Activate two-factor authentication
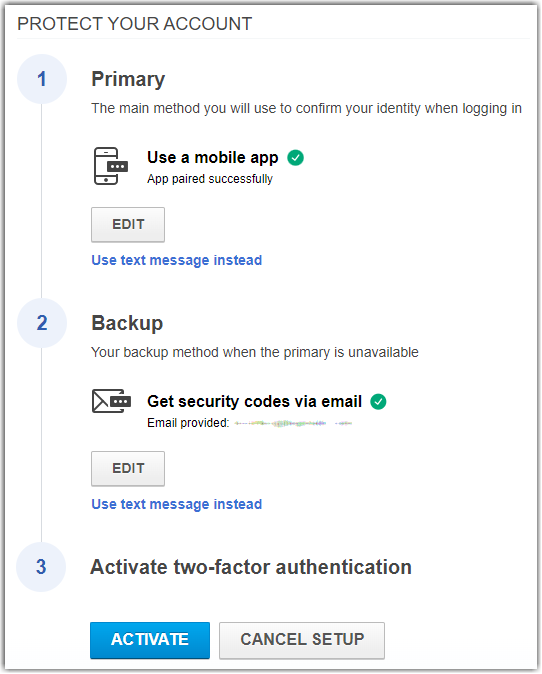Viewport: 542px width, 674px height. [x=150, y=640]
